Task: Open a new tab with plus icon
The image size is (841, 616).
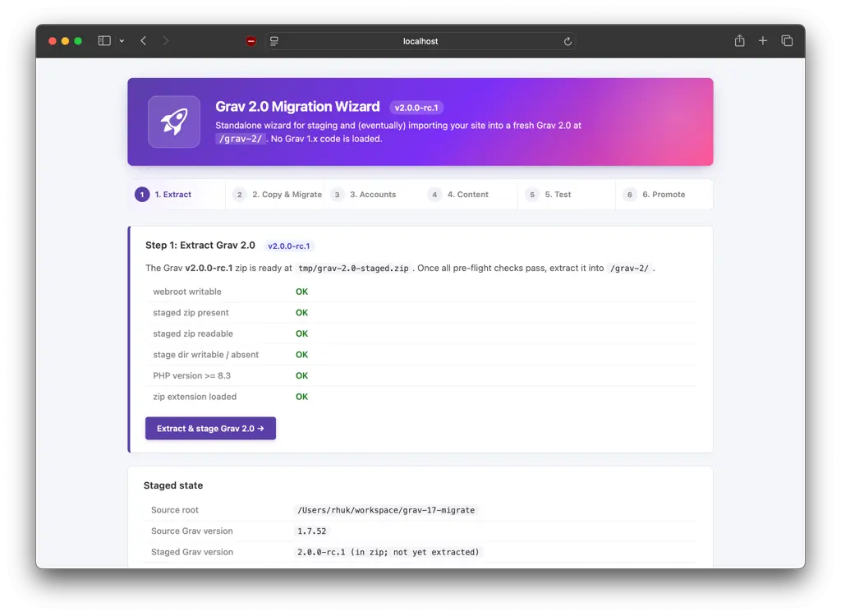Action: click(763, 41)
